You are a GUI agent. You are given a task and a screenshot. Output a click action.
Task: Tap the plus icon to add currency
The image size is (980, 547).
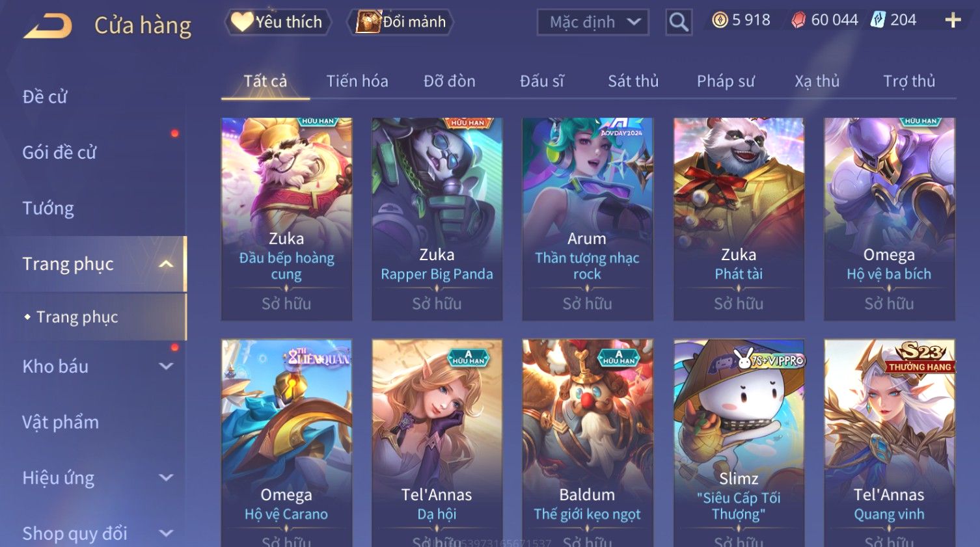[x=953, y=20]
